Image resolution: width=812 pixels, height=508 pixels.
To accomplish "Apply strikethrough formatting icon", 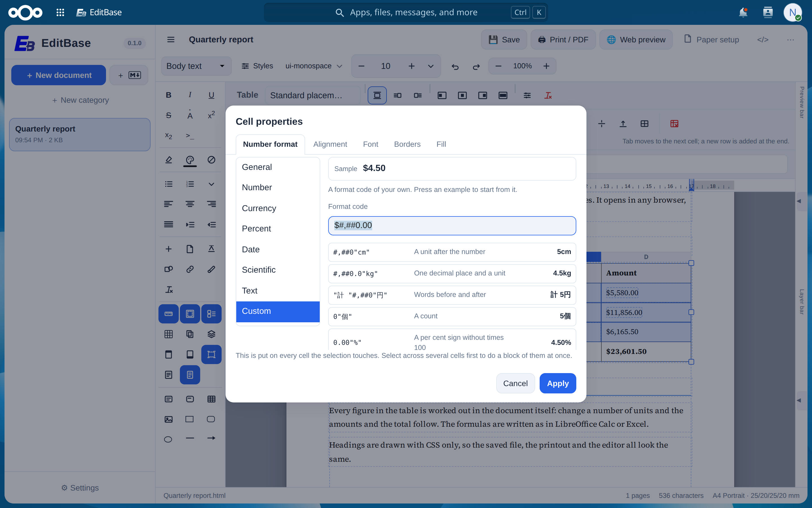I will pyautogui.click(x=168, y=116).
